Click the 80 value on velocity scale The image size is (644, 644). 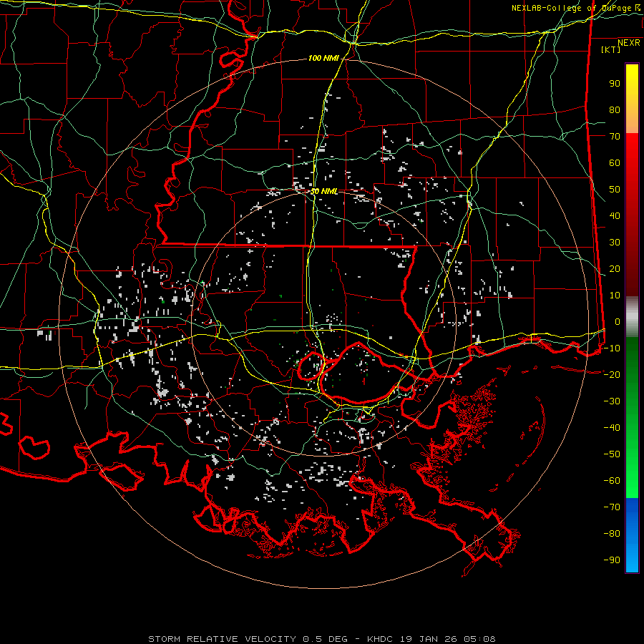(615, 109)
